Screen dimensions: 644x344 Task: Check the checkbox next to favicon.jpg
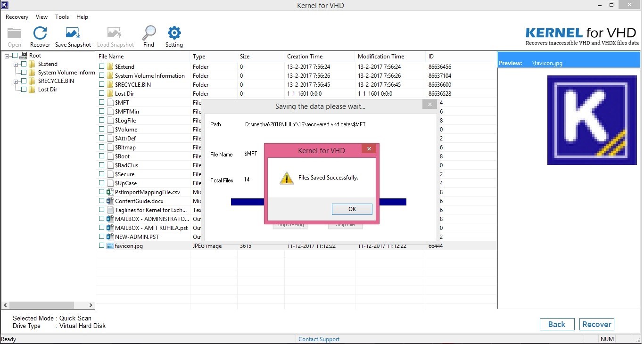pos(101,246)
